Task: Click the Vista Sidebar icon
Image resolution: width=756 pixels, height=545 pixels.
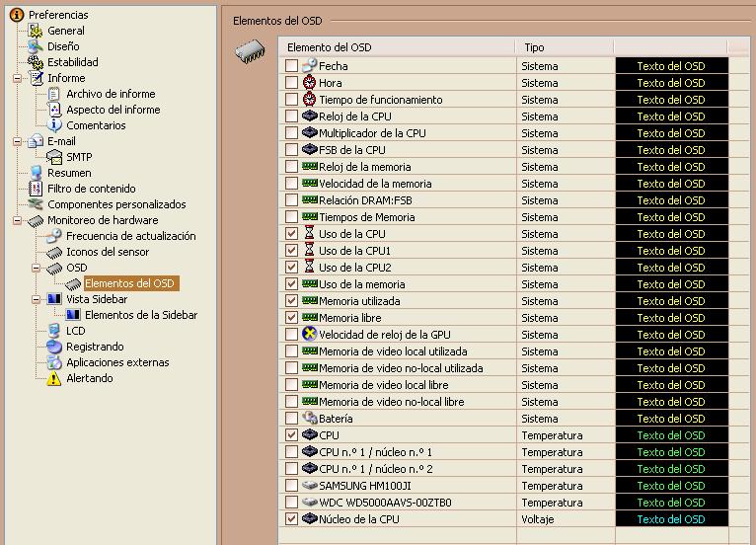Action: click(54, 299)
